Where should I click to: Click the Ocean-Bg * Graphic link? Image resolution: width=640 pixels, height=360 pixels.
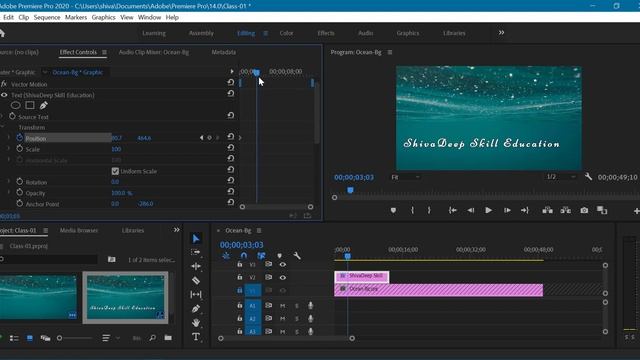[x=78, y=72]
